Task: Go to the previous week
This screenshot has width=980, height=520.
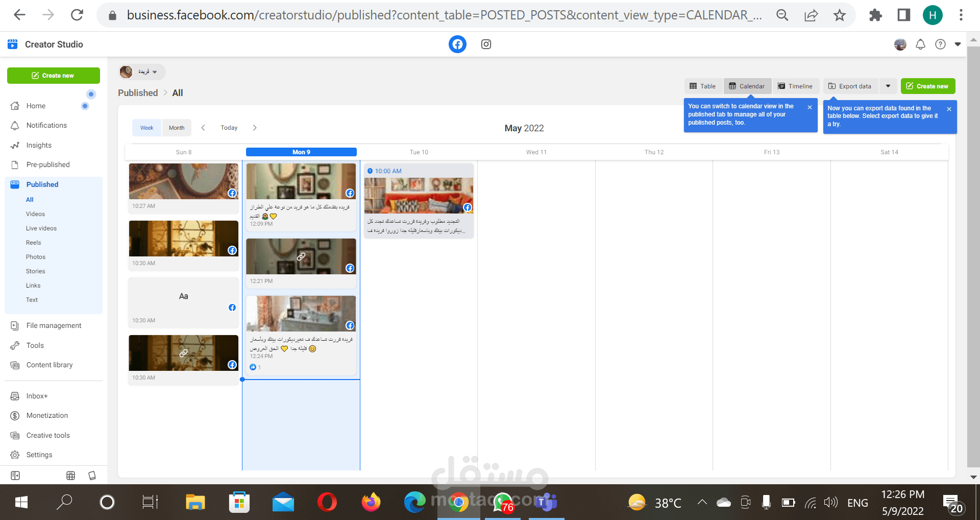Action: point(203,128)
